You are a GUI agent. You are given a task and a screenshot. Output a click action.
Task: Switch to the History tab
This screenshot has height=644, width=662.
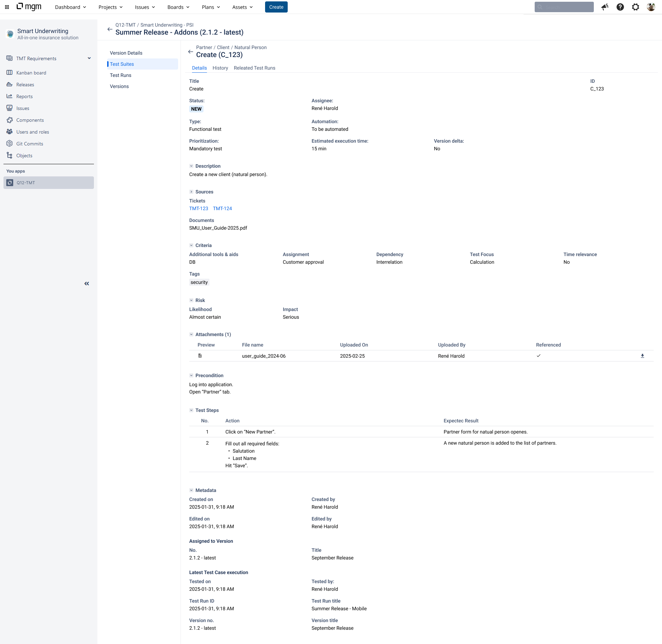(220, 68)
